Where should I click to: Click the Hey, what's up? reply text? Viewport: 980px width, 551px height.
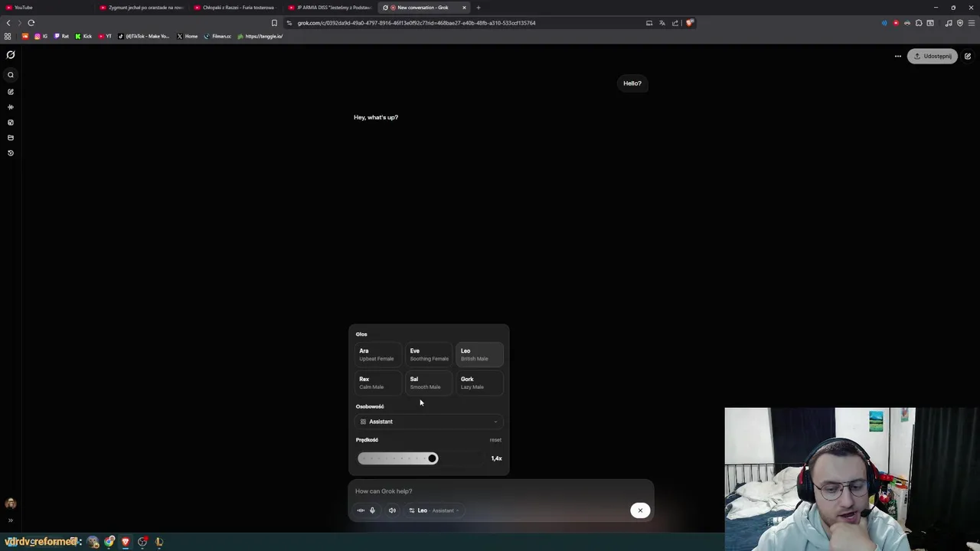tap(376, 117)
